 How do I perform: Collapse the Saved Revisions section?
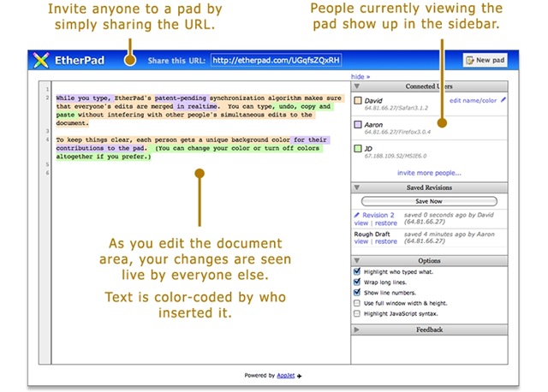coord(356,187)
